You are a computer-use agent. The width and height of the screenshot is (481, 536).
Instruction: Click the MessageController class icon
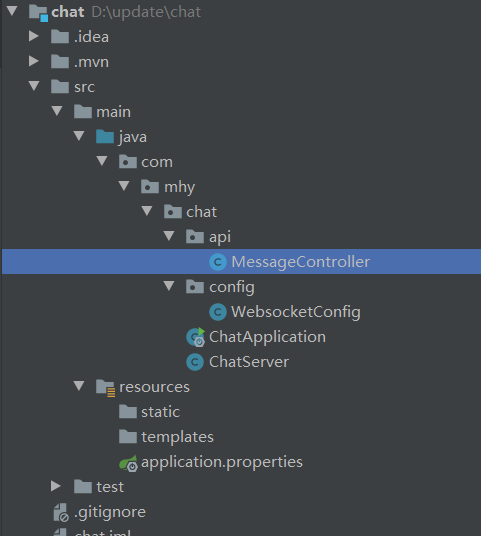218,262
